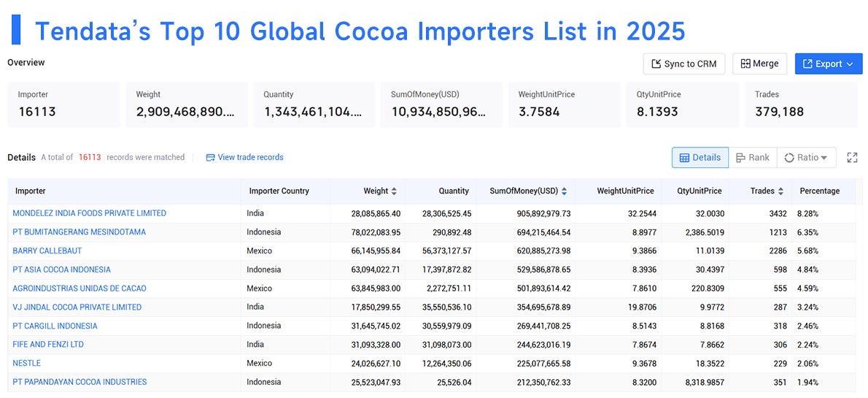Open PT ASIA COCOA INDONESIA link

click(61, 270)
